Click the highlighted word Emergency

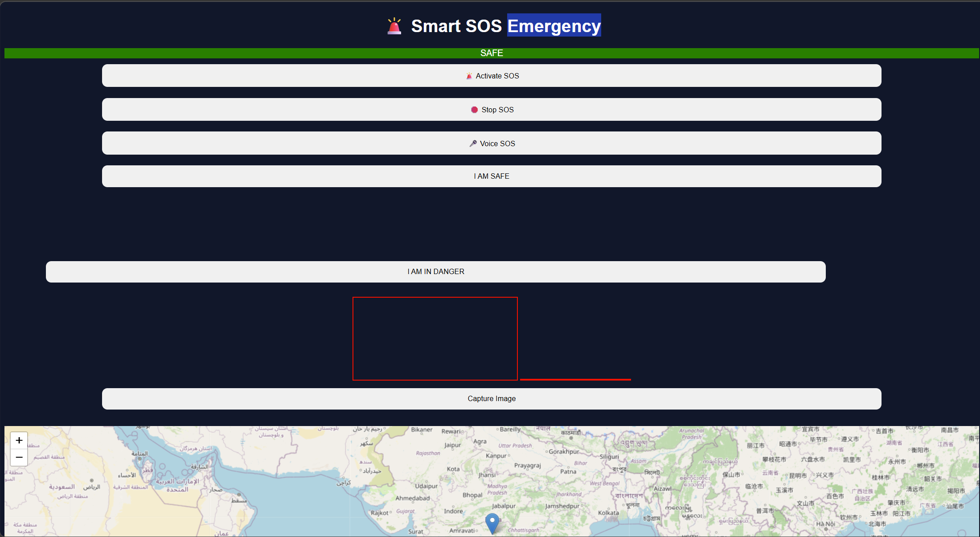point(554,26)
